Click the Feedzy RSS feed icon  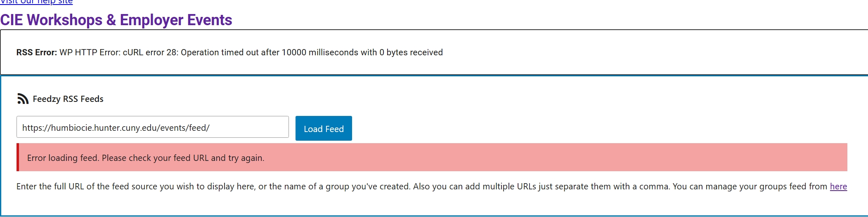[x=23, y=99]
